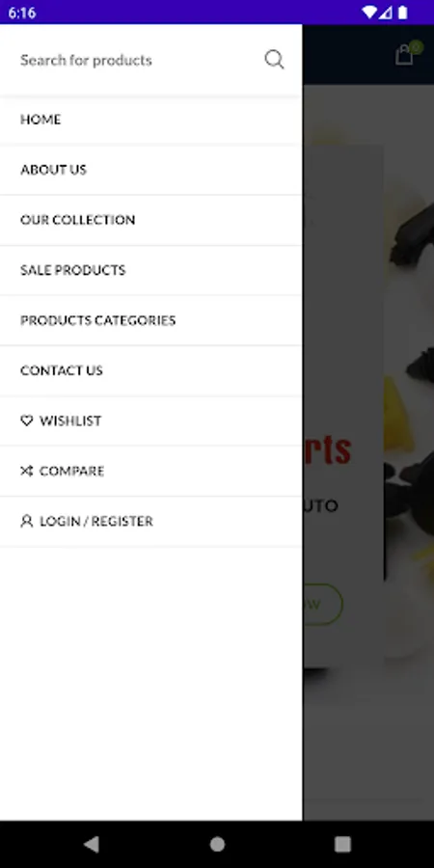The width and height of the screenshot is (434, 868).
Task: Tap the heart icon beside Wishlist
Action: click(x=27, y=420)
